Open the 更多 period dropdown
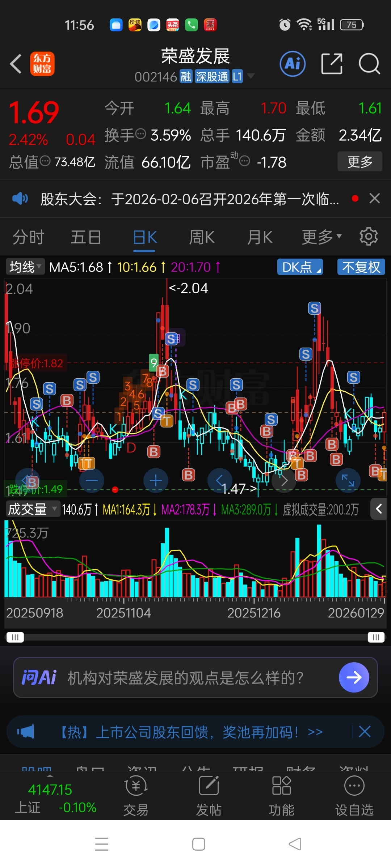Screen dimensions: 391x868 click(x=322, y=237)
